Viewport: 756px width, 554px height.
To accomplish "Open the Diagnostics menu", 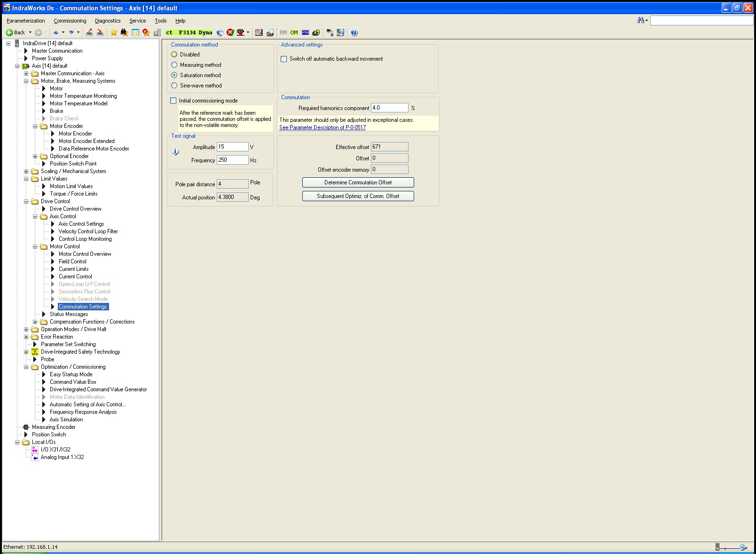I will coord(108,21).
